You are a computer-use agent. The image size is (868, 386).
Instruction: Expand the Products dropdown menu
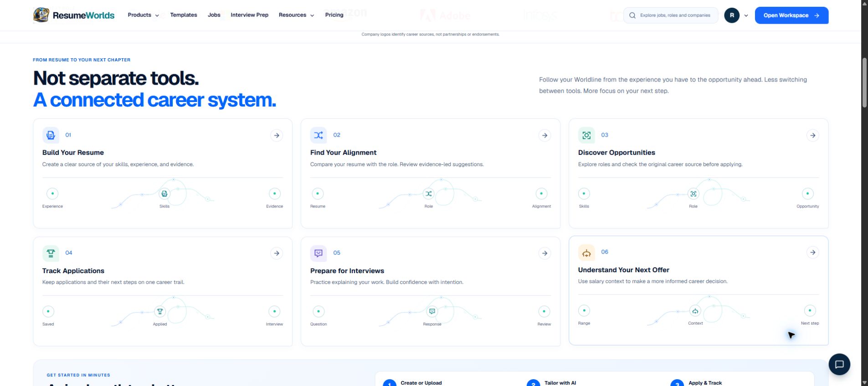click(x=144, y=15)
